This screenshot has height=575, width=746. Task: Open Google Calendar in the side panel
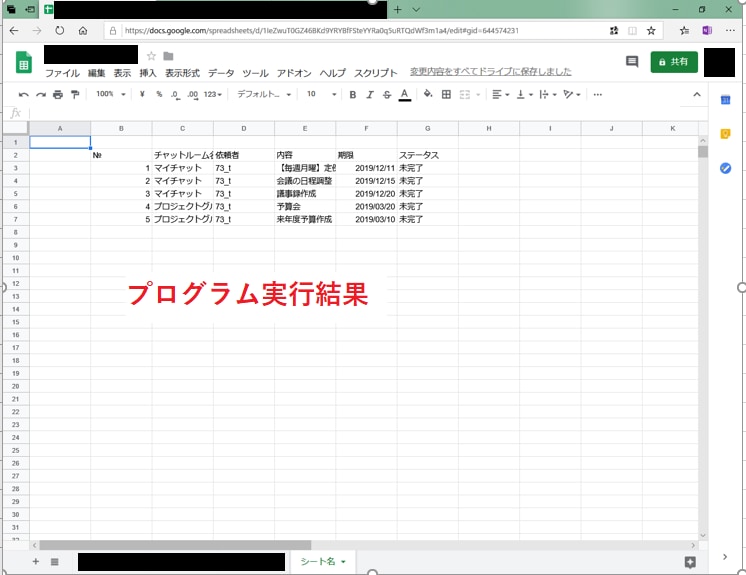725,100
